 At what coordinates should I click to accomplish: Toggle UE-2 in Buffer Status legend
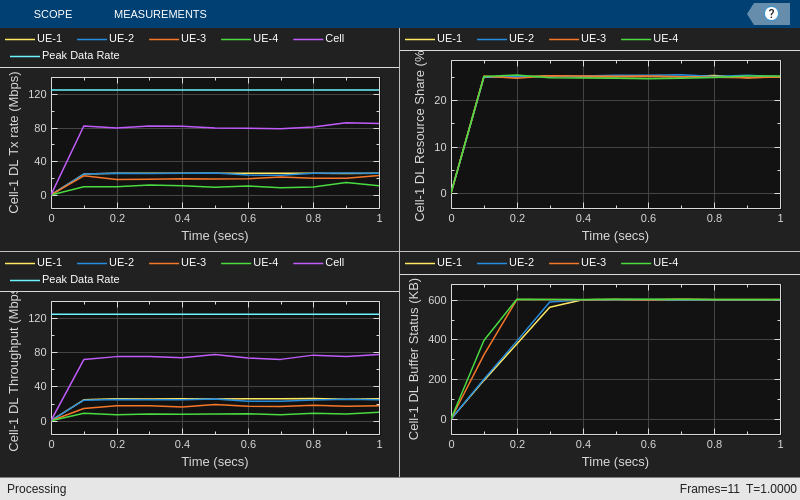pyautogui.click(x=506, y=262)
